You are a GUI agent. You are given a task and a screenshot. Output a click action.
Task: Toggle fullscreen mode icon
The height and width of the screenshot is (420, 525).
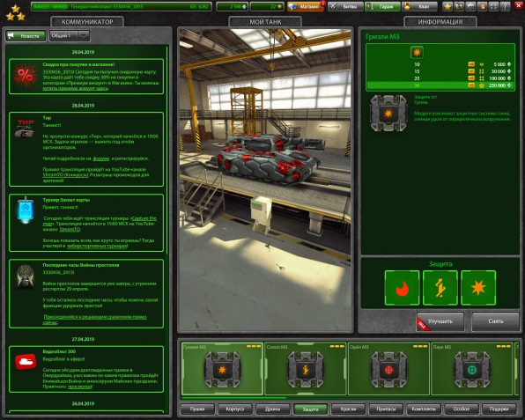click(493, 6)
